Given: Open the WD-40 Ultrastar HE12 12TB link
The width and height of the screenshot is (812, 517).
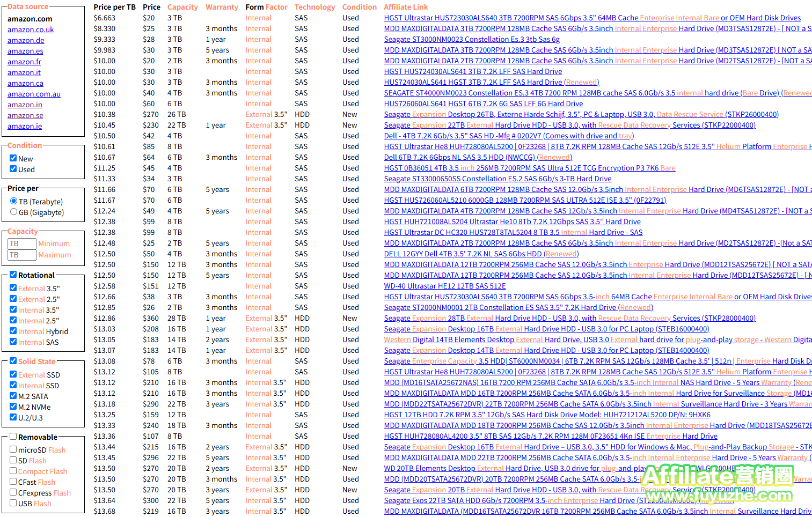Looking at the screenshot, I should (x=444, y=286).
